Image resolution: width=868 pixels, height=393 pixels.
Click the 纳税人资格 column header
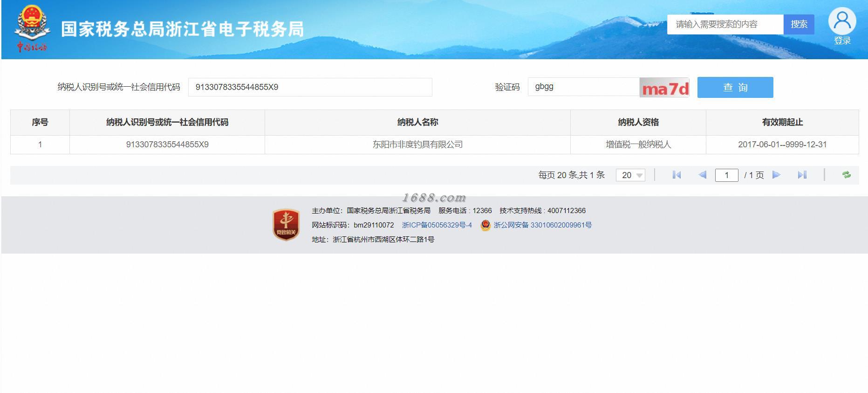(x=638, y=123)
